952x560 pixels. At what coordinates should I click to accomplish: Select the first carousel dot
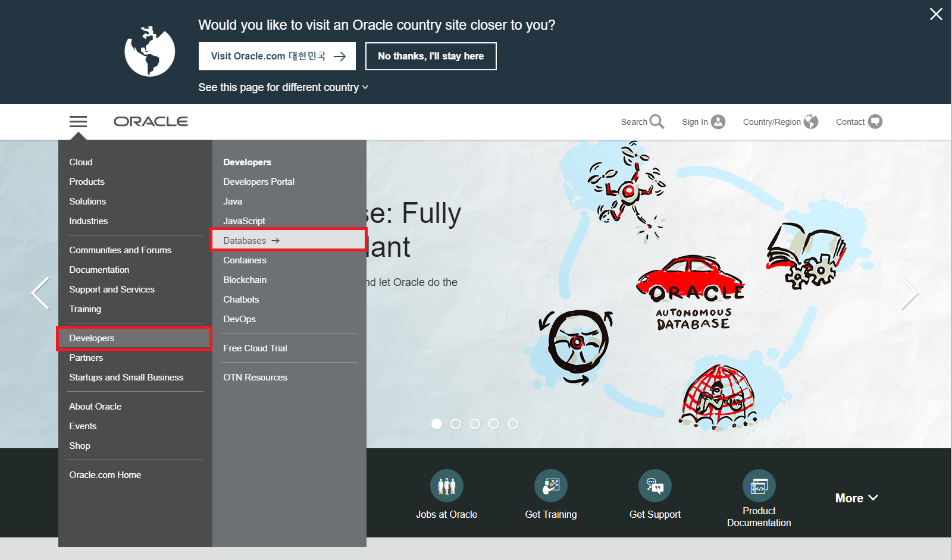437,424
